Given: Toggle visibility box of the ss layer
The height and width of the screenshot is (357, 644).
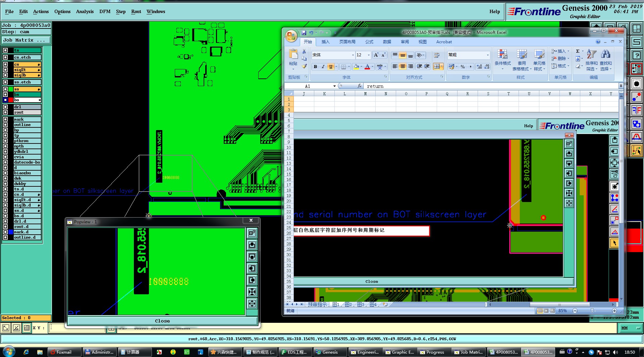Looking at the screenshot, I should [x=5, y=89].
